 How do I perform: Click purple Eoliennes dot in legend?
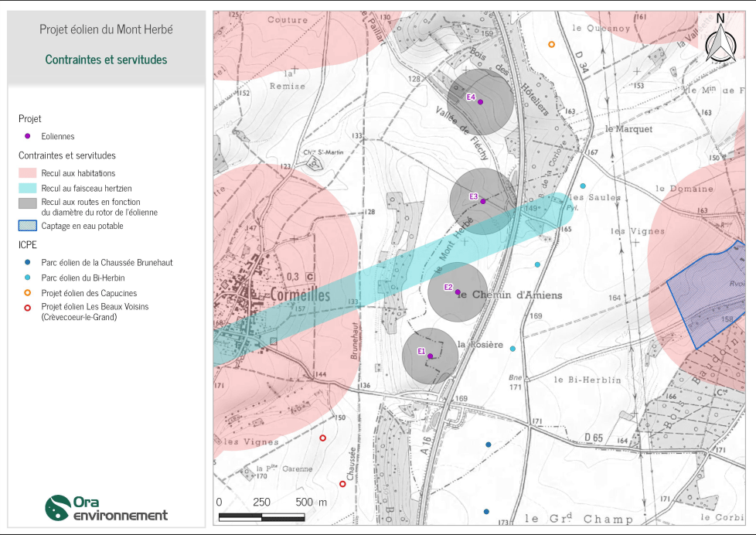coord(28,136)
